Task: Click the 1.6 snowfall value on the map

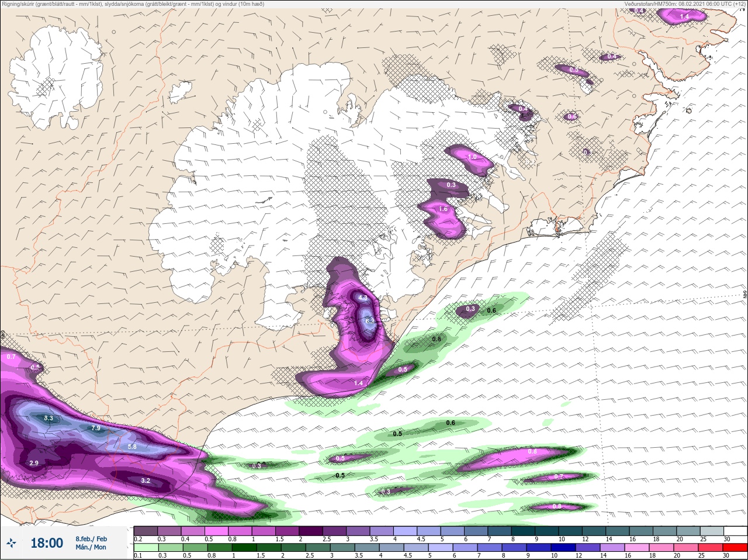Action: coord(443,209)
